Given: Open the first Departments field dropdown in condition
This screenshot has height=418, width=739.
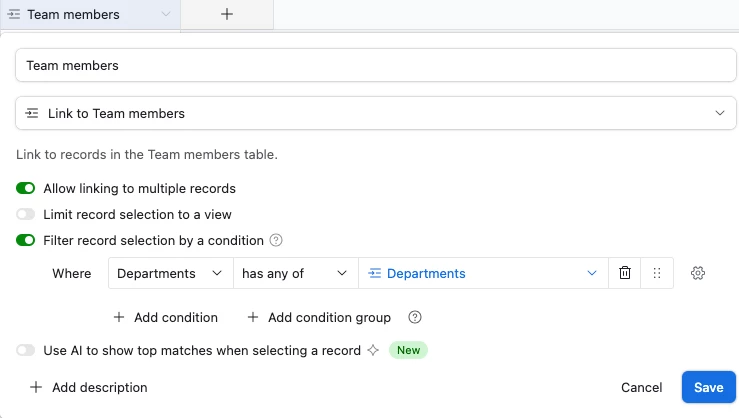Looking at the screenshot, I should point(170,273).
